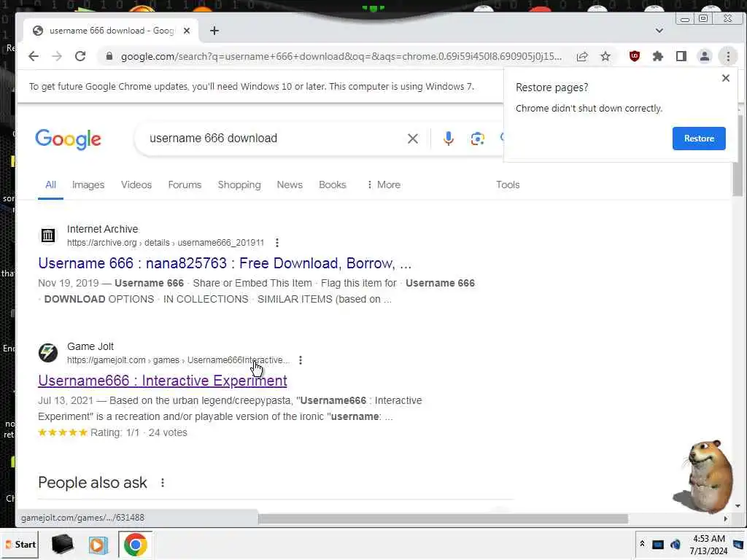747x560 pixels.
Task: Switch to Books results tab
Action: (x=333, y=184)
